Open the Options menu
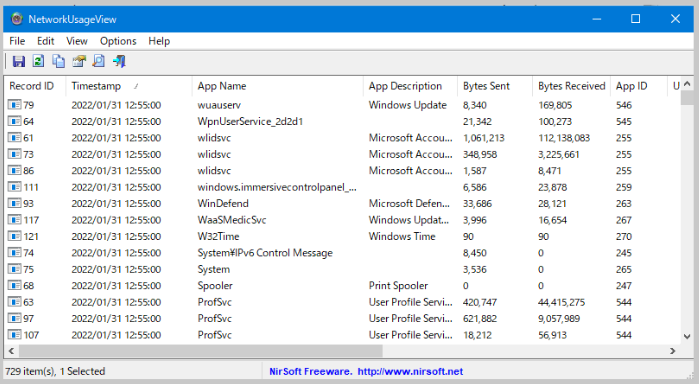 [x=118, y=41]
